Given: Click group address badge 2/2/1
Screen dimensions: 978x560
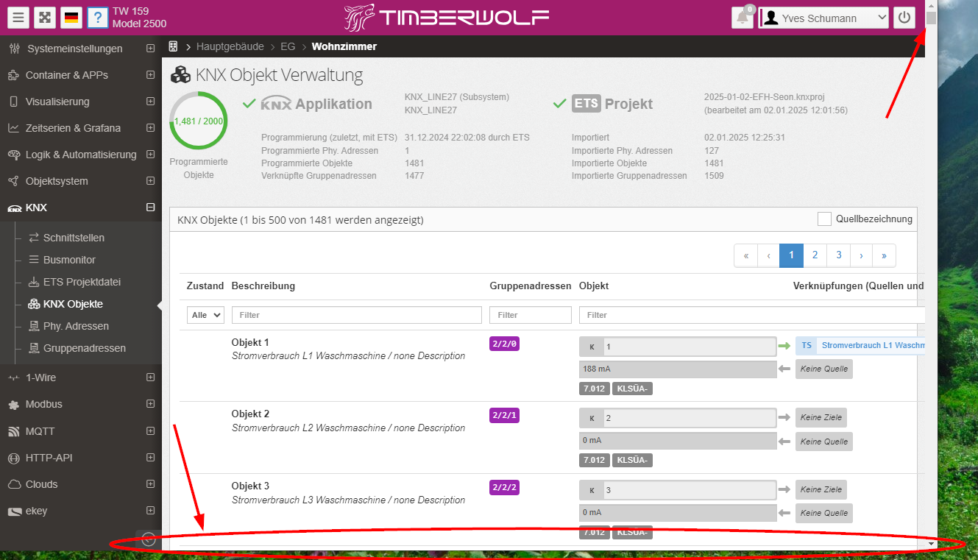Looking at the screenshot, I should pos(504,416).
